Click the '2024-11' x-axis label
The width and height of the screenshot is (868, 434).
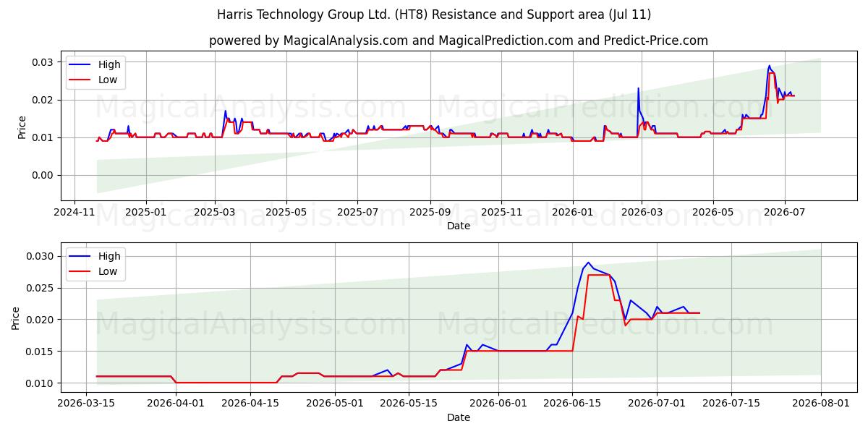(75, 213)
